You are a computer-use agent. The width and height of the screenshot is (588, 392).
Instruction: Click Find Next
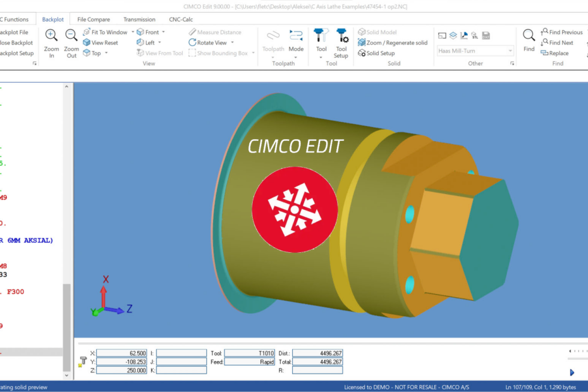point(557,43)
